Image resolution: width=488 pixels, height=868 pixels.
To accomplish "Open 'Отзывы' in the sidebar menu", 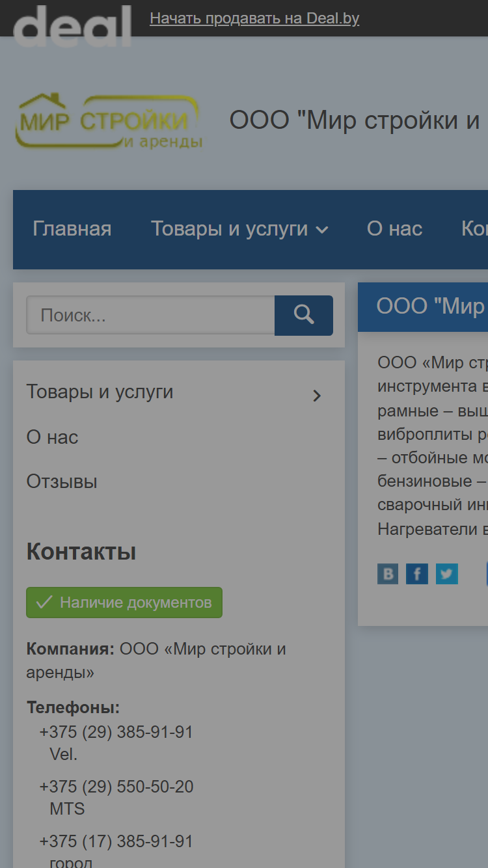I will tap(62, 481).
